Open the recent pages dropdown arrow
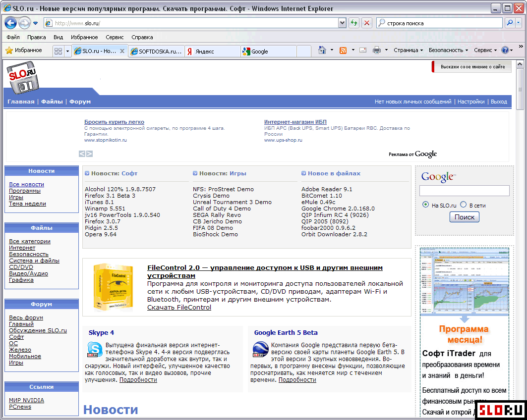The height and width of the screenshot is (420, 527). (x=35, y=23)
